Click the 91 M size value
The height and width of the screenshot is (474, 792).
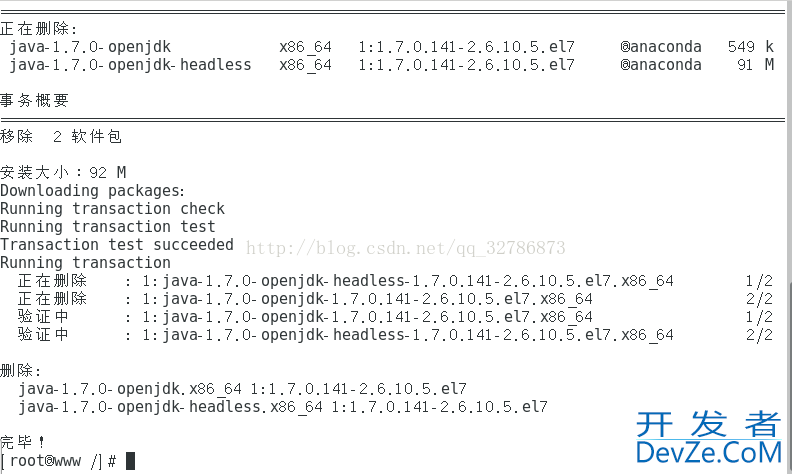755,65
